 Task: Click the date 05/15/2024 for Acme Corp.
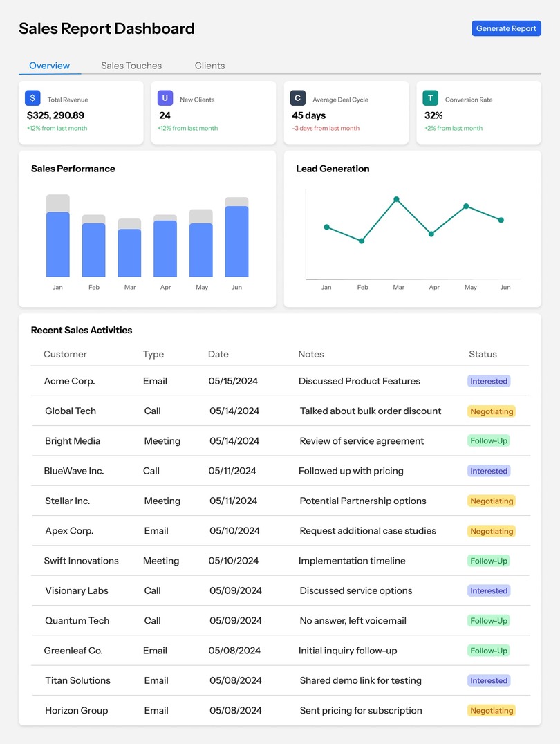(233, 381)
